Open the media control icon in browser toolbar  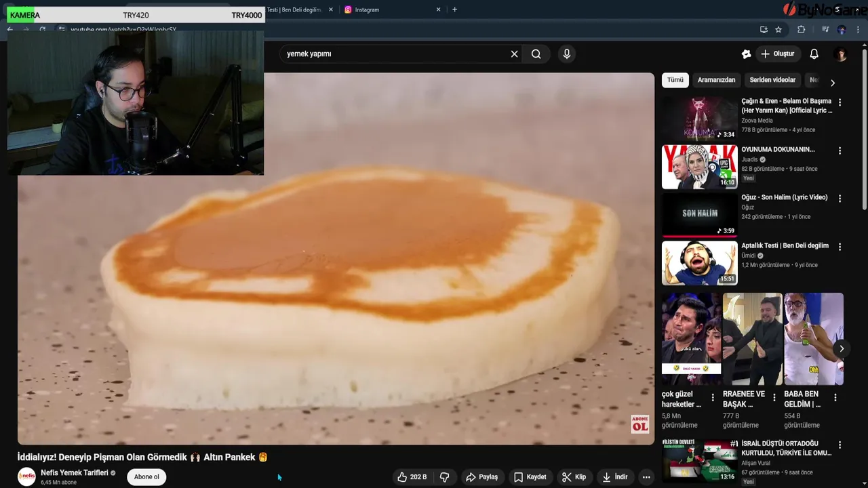pyautogui.click(x=825, y=29)
